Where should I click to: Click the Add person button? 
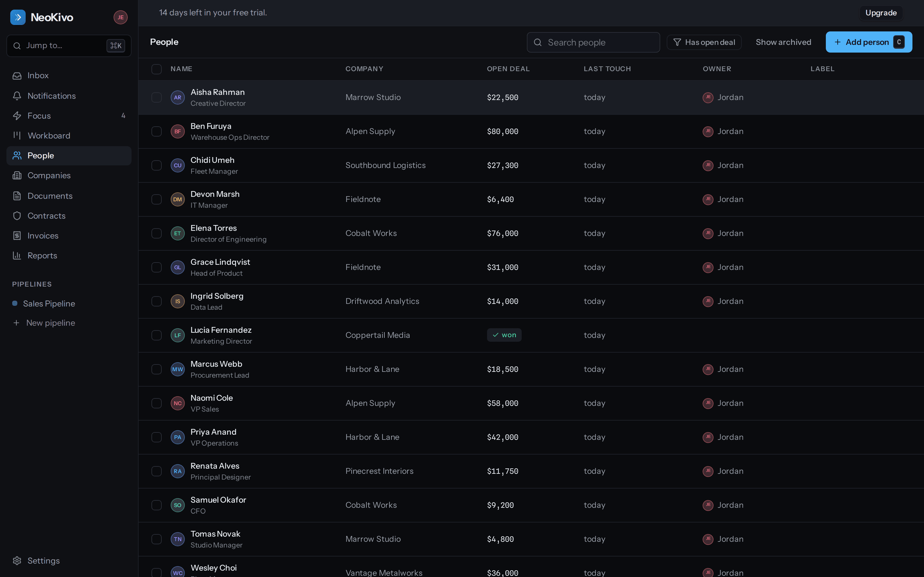pos(868,42)
